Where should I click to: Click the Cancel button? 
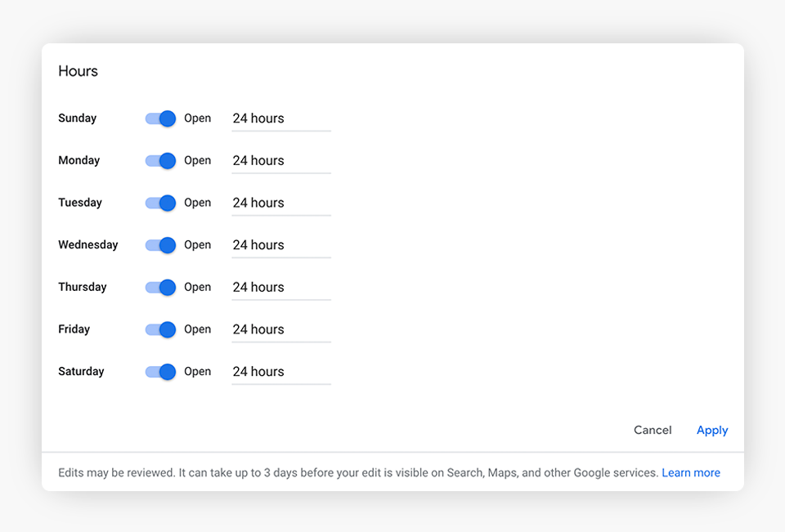click(653, 430)
